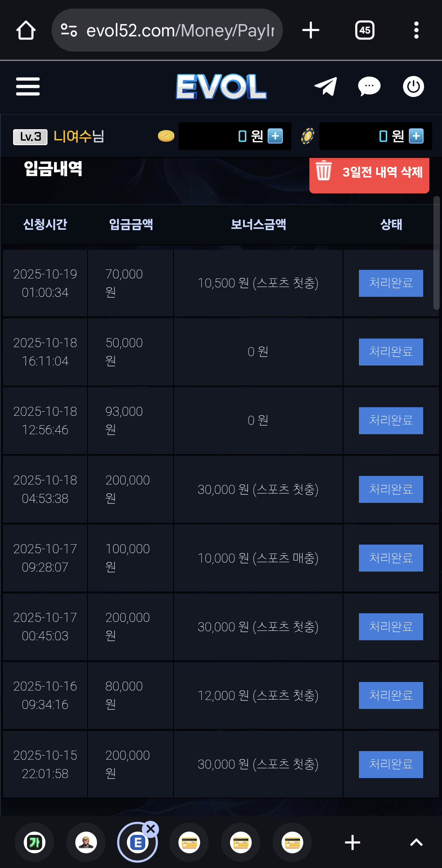Open browser three-dot overflow menu

pos(416,30)
